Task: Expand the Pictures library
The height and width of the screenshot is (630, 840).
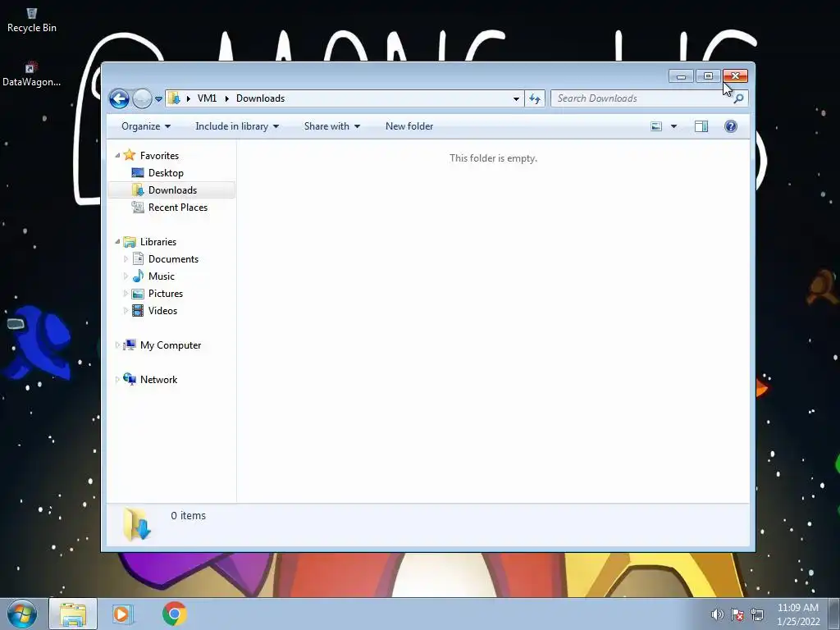Action: tap(126, 294)
